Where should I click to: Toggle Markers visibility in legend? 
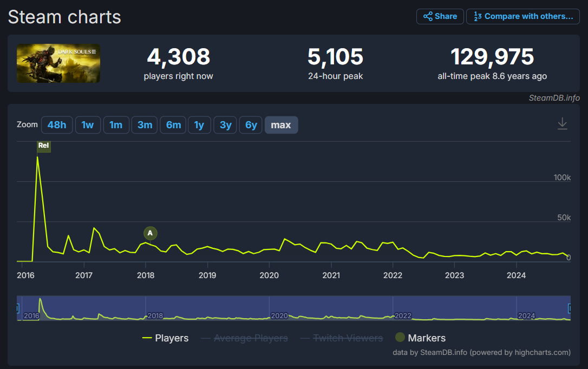pyautogui.click(x=420, y=338)
